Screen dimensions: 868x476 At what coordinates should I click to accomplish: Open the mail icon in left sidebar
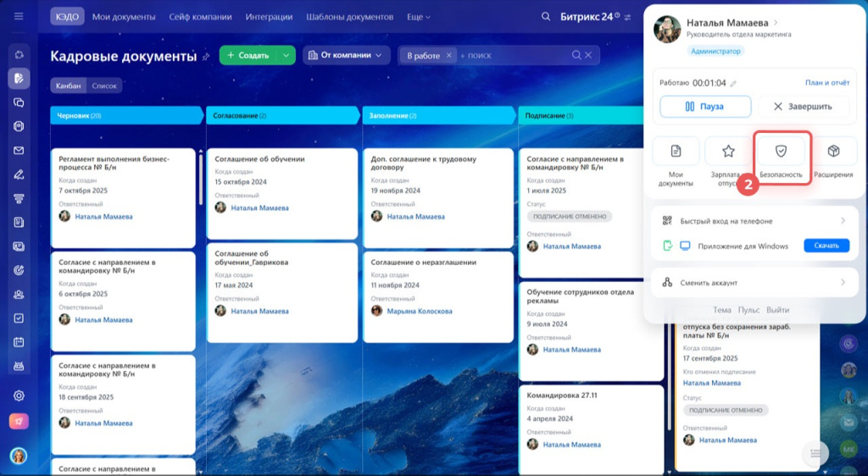pos(19,151)
